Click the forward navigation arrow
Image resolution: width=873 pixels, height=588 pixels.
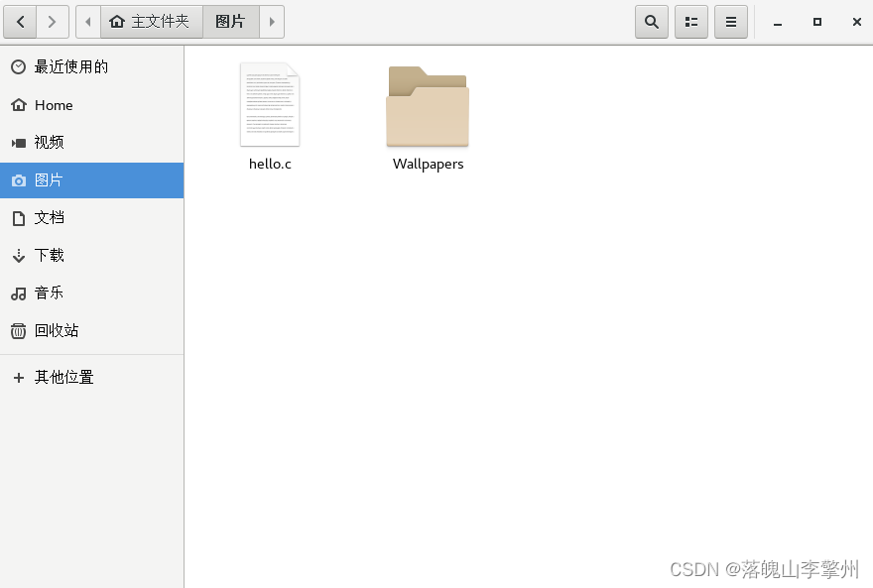52,21
